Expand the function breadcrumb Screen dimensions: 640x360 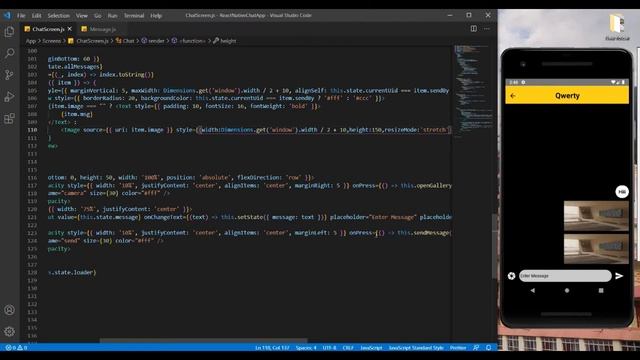pyautogui.click(x=189, y=41)
